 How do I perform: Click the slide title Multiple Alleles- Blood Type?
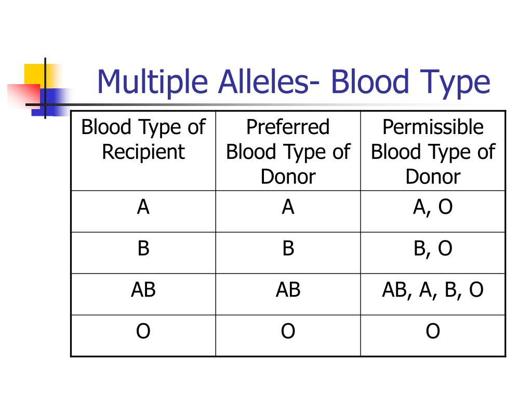click(x=294, y=82)
